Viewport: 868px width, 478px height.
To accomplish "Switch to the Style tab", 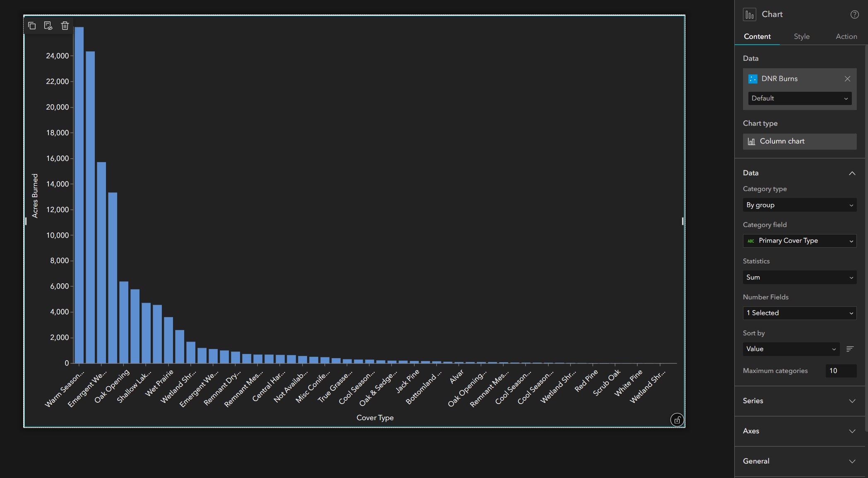I will pos(801,36).
